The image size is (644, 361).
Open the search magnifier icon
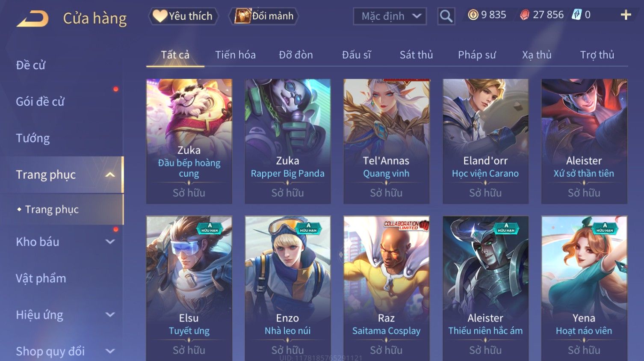(x=446, y=16)
